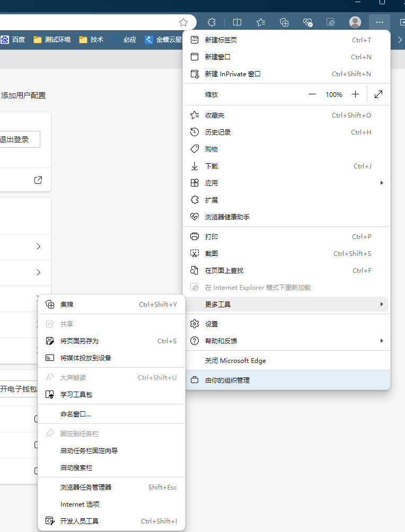
Task: Choose 打印 from the menu
Action: pyautogui.click(x=286, y=237)
